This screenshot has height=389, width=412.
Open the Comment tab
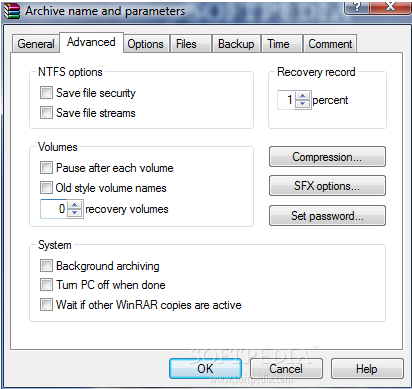(x=330, y=44)
